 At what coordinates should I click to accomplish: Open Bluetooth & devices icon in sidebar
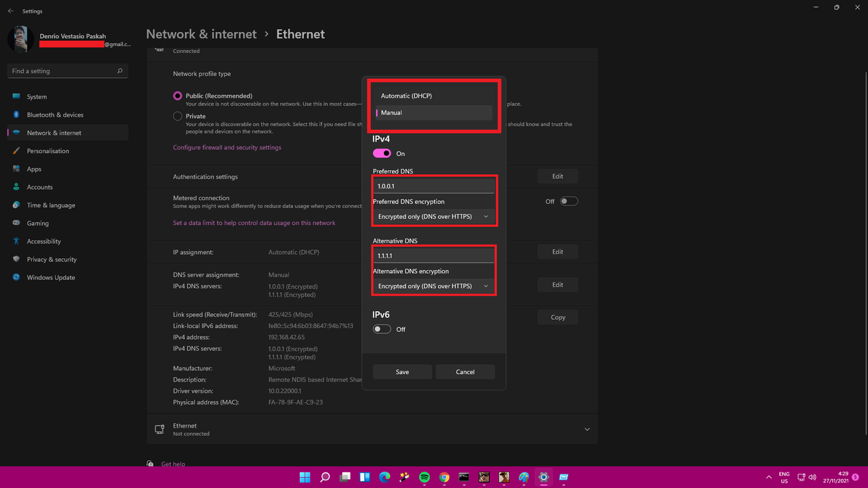click(x=16, y=115)
